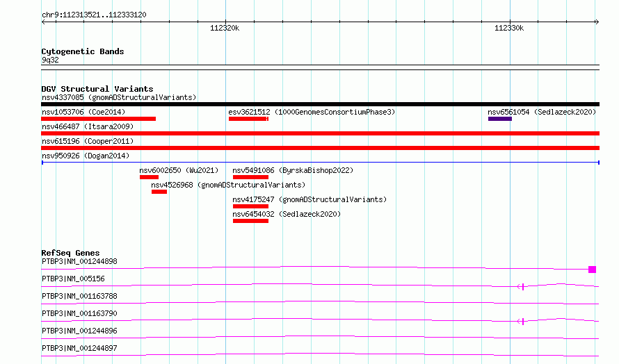619x364 pixels.
Task: Click the chr9:112313521..112333120 coordinate label
Action: [94, 15]
